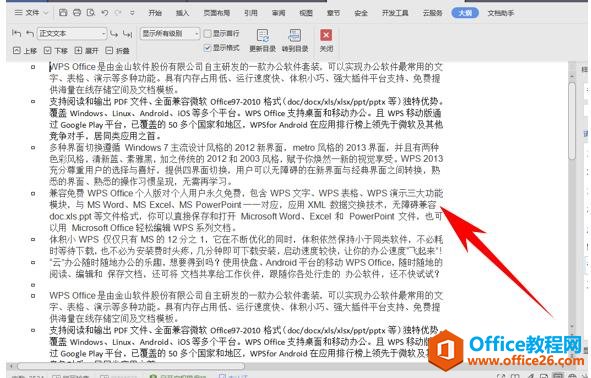
Task: Switch to the 视图 tab
Action: 306,13
